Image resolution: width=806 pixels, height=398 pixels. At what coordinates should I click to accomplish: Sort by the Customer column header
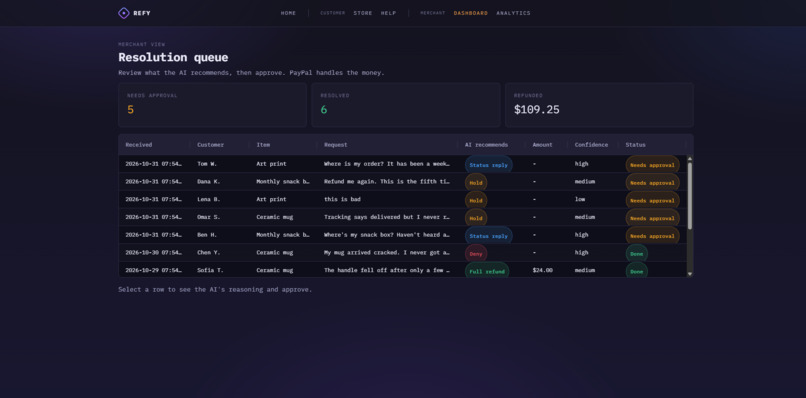(211, 145)
